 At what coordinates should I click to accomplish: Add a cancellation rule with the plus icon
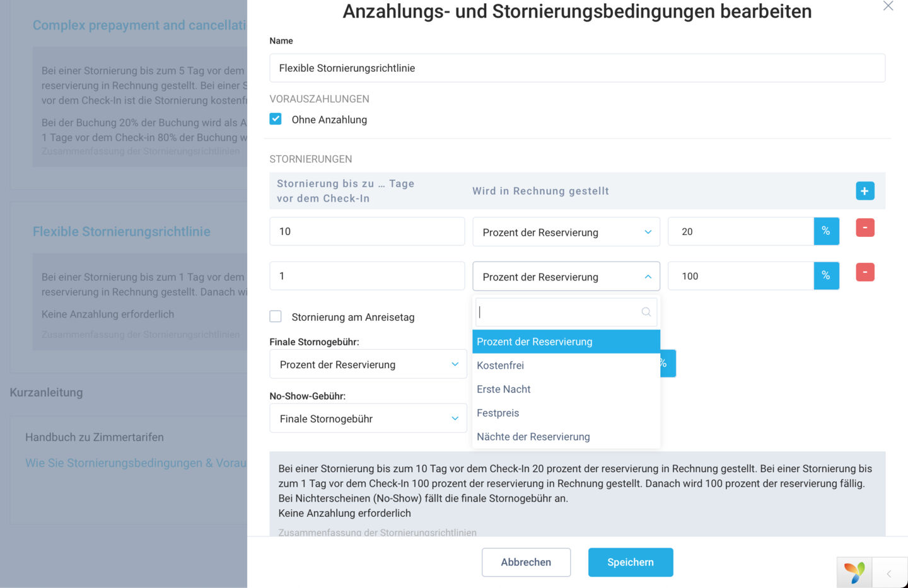(864, 191)
